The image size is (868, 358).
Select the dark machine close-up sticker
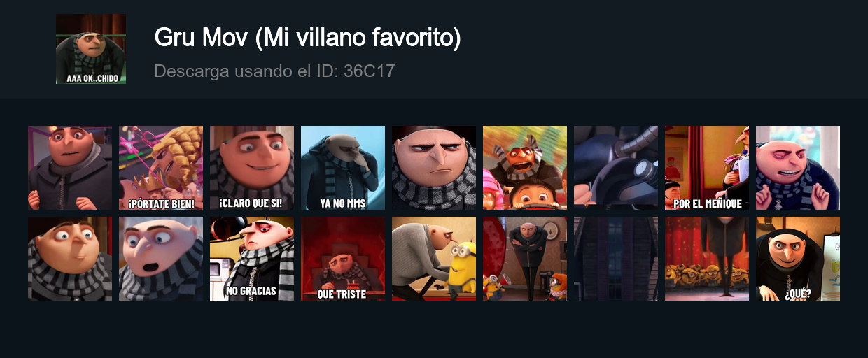pyautogui.click(x=616, y=168)
